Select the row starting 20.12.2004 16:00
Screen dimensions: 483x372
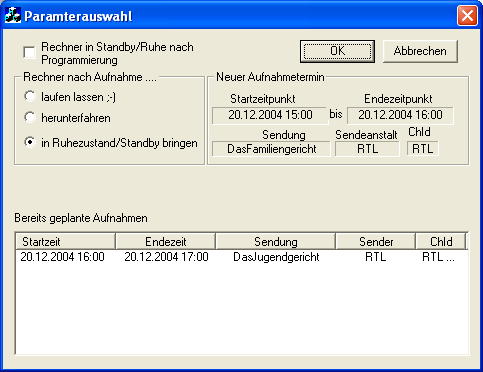[242, 257]
